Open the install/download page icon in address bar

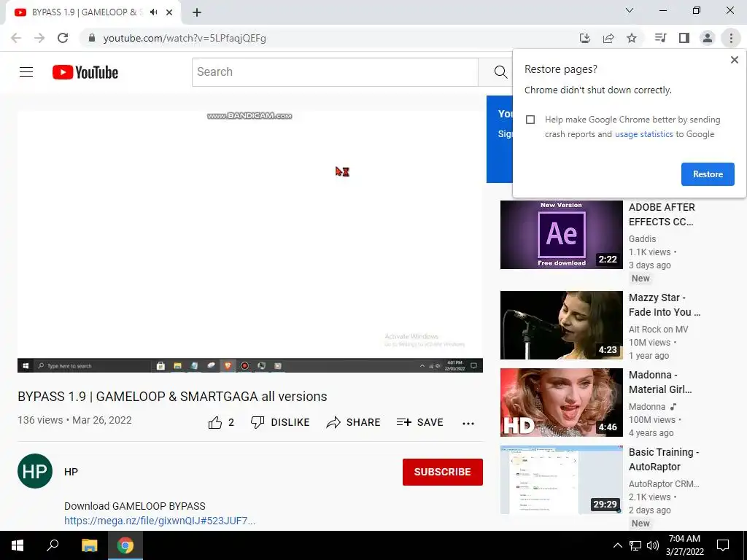click(x=585, y=38)
